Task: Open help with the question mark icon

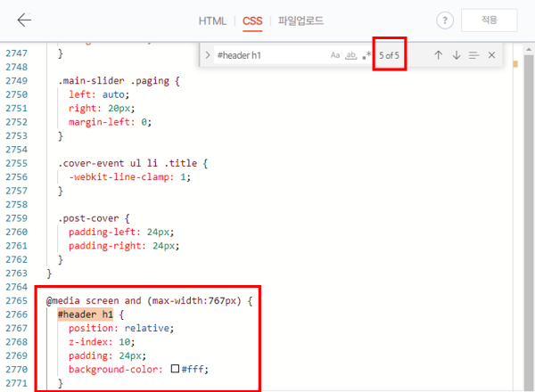Action: [x=445, y=20]
